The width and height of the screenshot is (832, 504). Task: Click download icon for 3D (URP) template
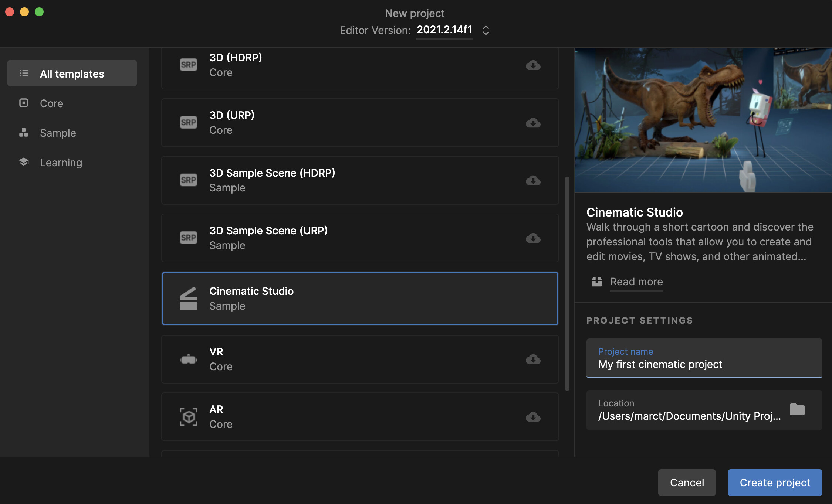(533, 123)
